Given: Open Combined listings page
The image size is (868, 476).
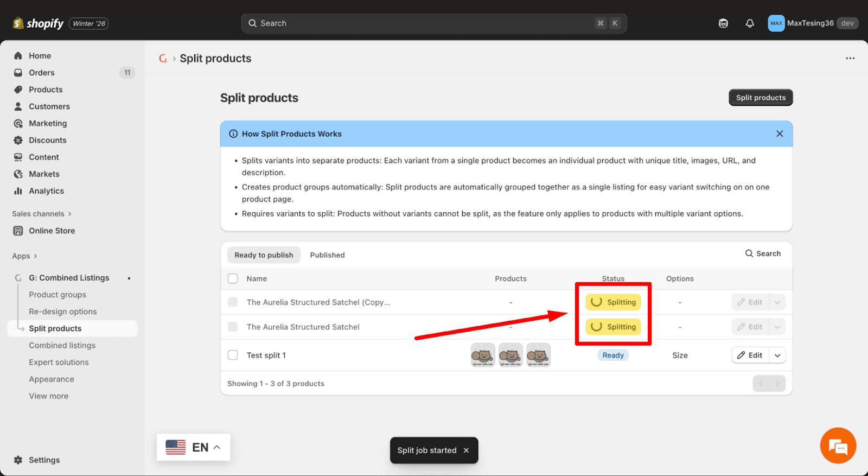Looking at the screenshot, I should (62, 345).
